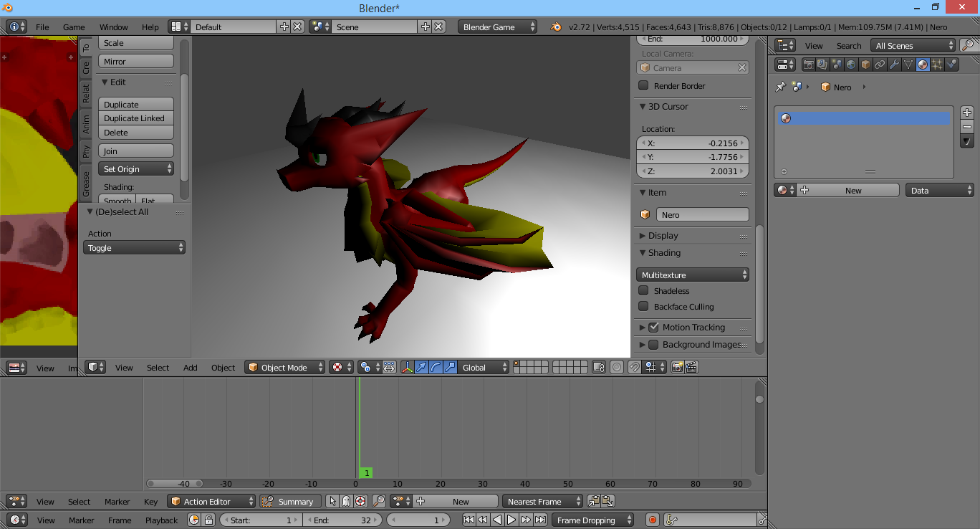Click the Duplicate Linked button

pos(136,118)
